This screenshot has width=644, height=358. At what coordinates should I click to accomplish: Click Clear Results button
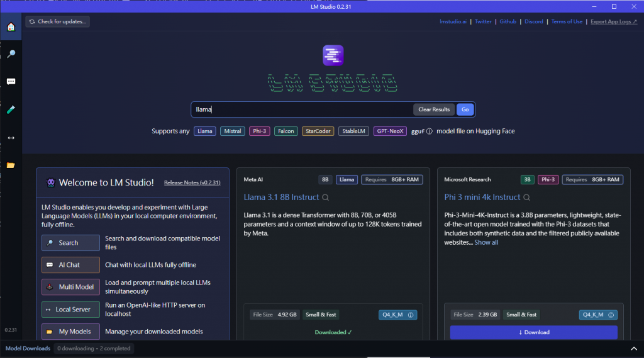434,109
